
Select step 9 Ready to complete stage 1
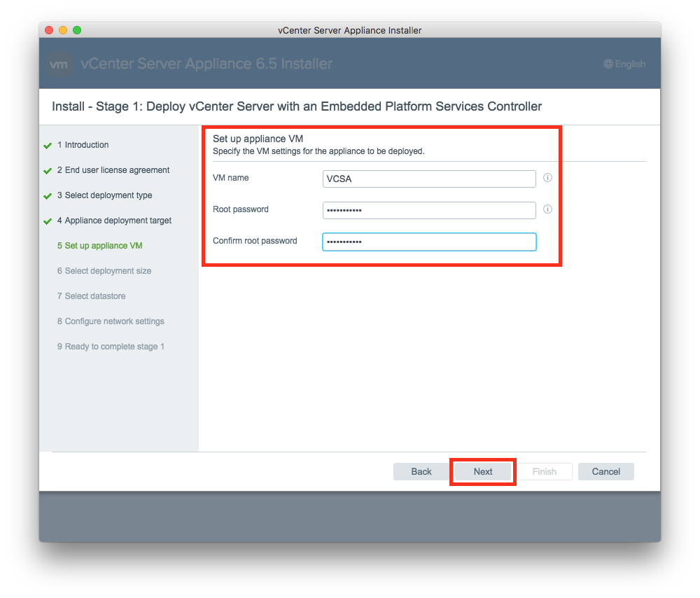pyautogui.click(x=111, y=347)
